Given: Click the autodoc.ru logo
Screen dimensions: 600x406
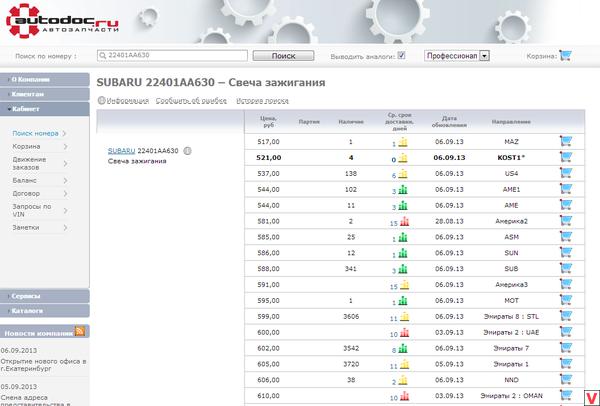Looking at the screenshot, I should pos(62,21).
